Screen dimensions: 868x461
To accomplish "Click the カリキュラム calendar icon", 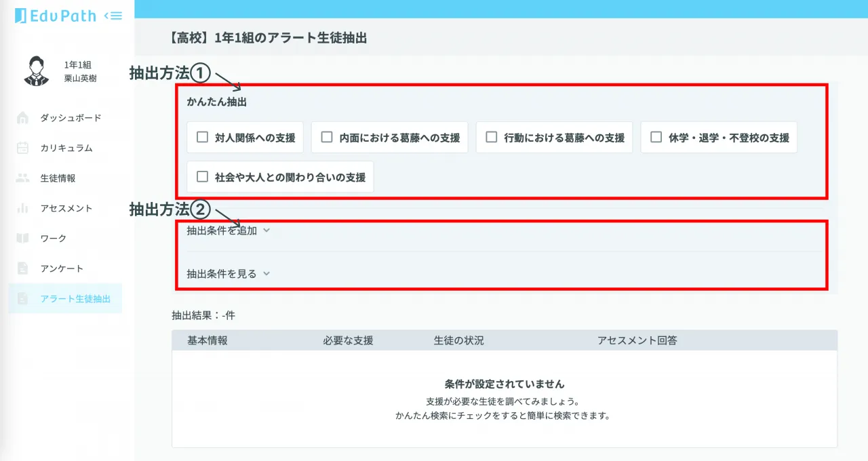I will click(x=23, y=148).
